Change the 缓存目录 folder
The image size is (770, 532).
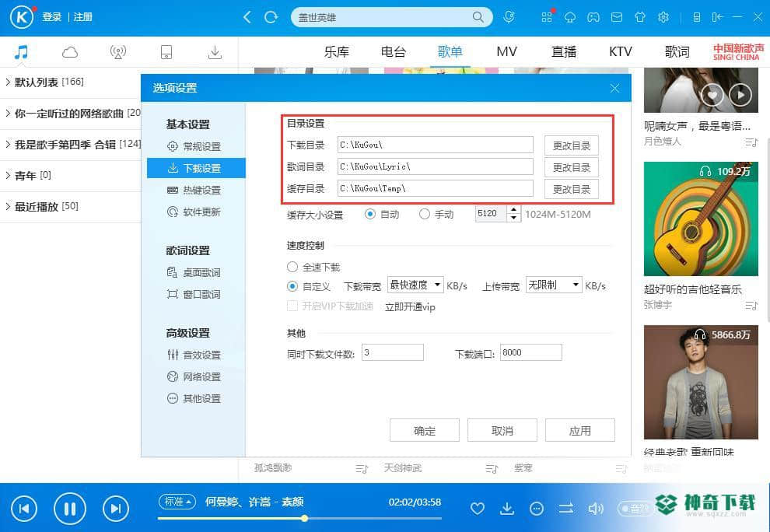point(572,189)
